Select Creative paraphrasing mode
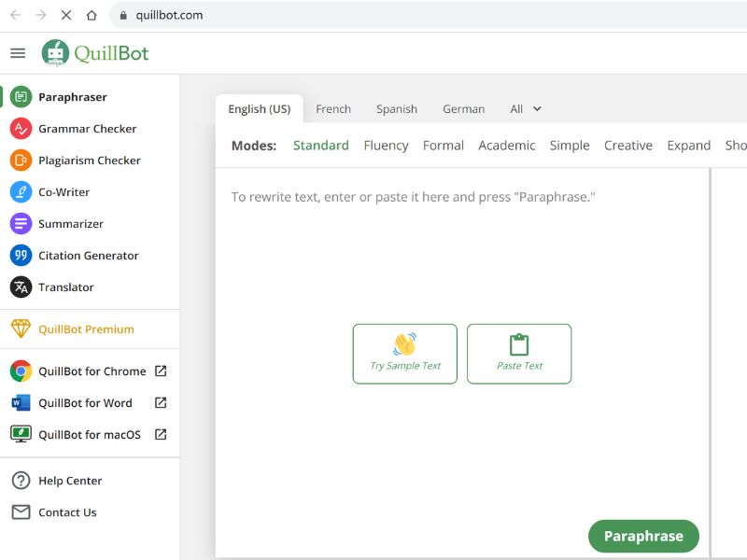747x560 pixels. pos(627,146)
